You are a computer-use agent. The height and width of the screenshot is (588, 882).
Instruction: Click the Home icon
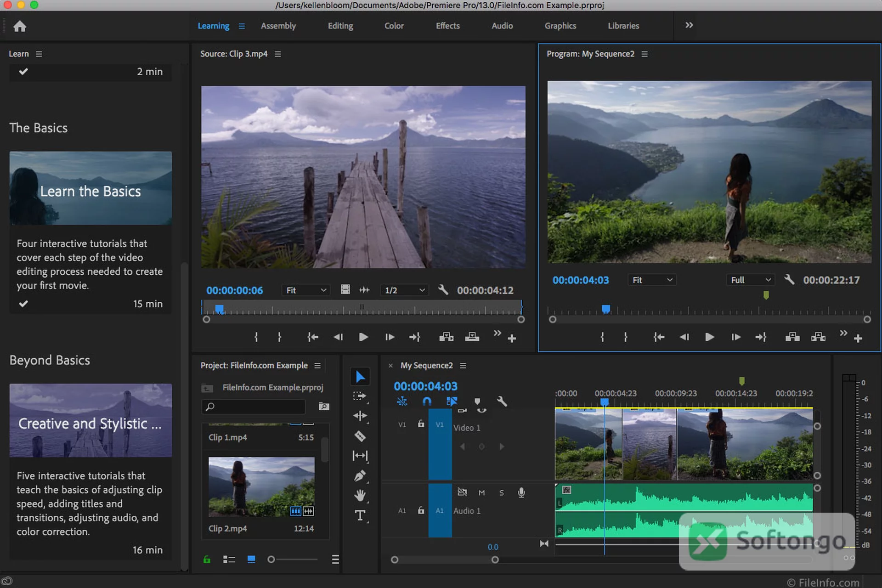[20, 26]
